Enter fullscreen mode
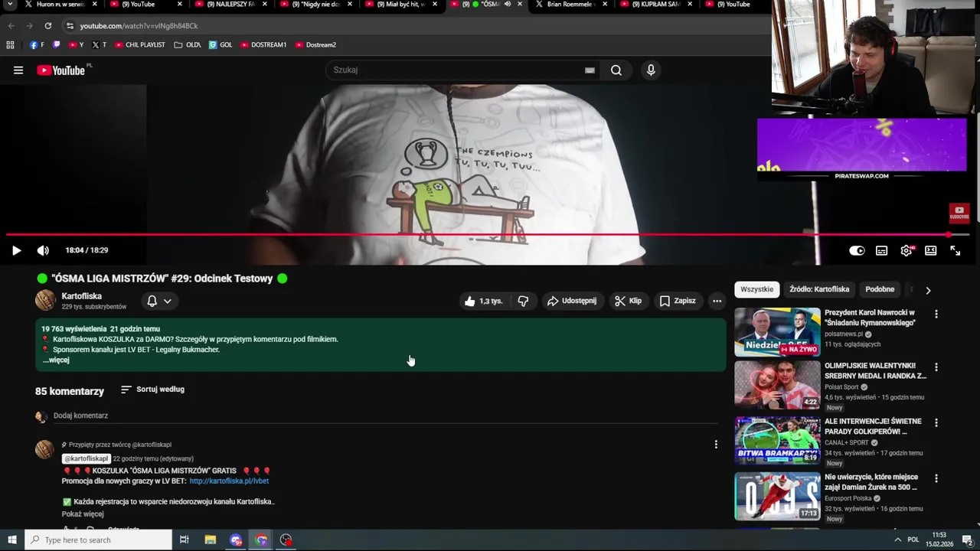 tap(955, 250)
